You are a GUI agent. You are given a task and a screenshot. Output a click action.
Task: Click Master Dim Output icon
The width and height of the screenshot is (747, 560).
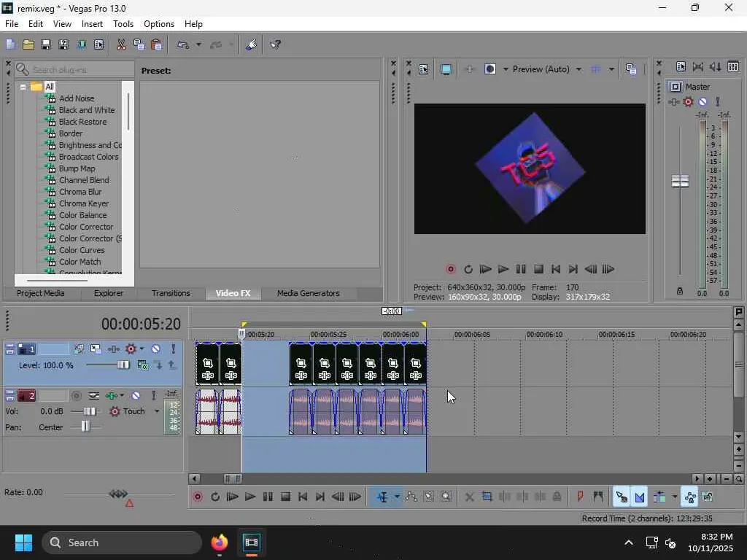pos(715,67)
